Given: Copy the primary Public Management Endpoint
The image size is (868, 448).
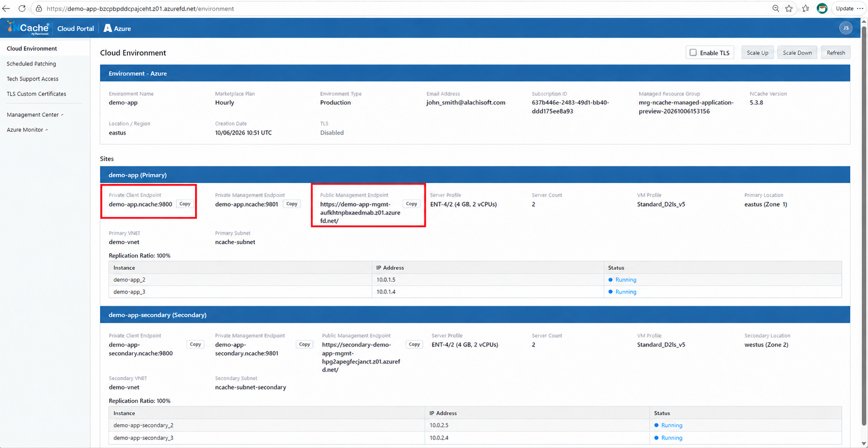Looking at the screenshot, I should tap(411, 204).
